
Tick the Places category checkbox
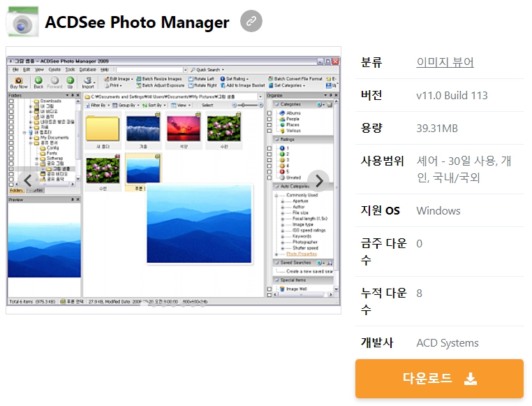tap(269, 125)
